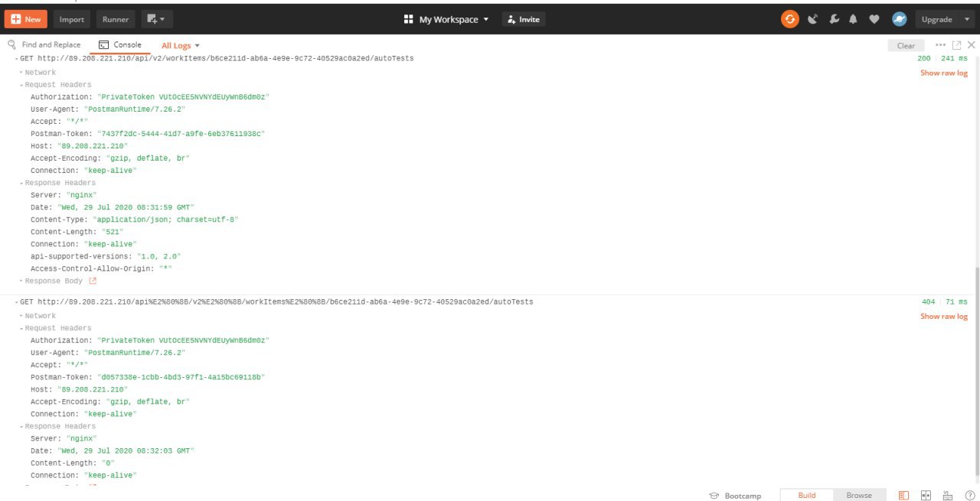Click the workspace grid icon

click(x=408, y=19)
